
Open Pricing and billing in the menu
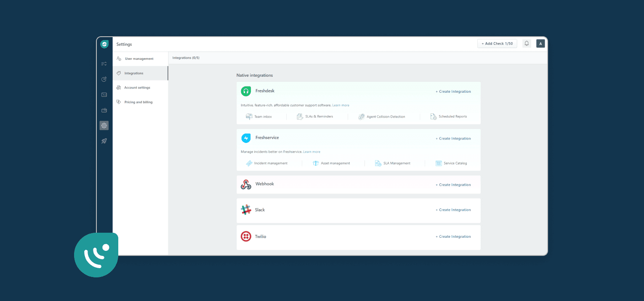pyautogui.click(x=141, y=102)
